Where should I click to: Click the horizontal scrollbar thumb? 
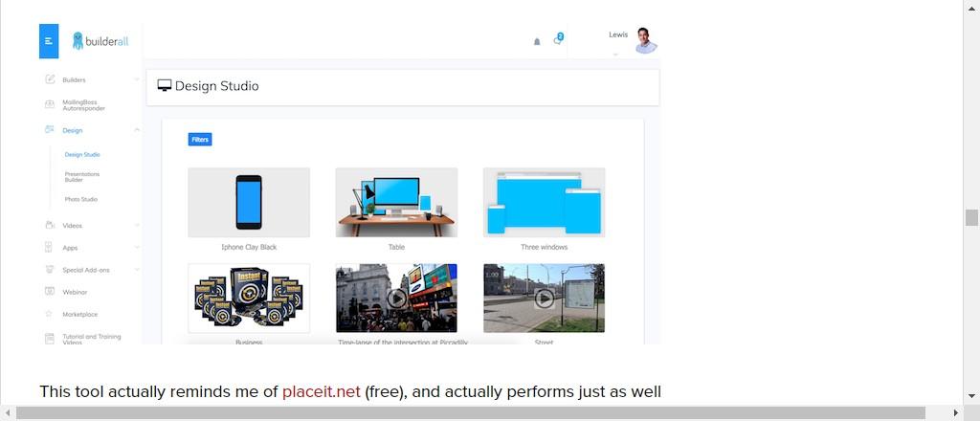click(471, 413)
